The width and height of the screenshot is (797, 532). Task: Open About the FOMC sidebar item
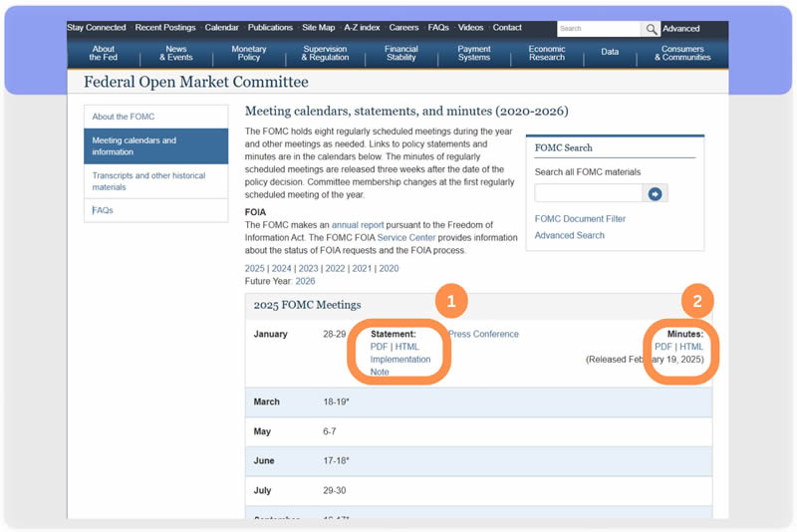(x=124, y=117)
